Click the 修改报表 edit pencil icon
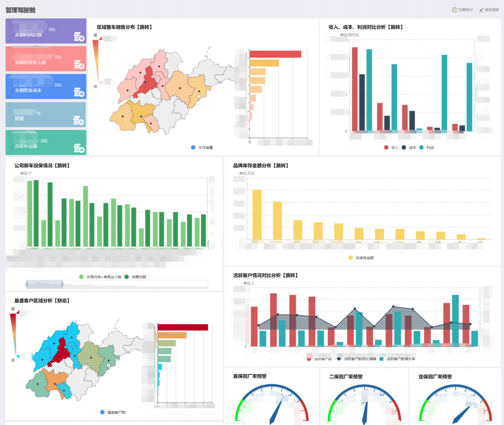The width and height of the screenshot is (504, 425). [x=482, y=10]
